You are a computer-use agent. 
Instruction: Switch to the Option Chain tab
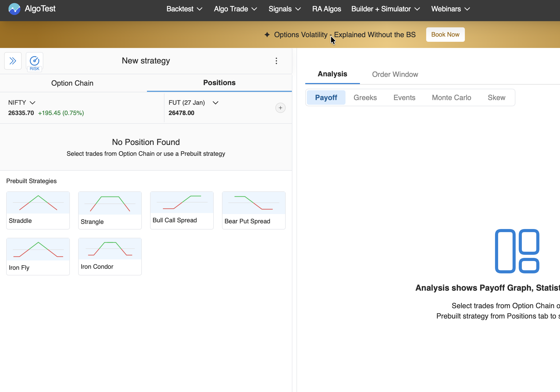72,83
